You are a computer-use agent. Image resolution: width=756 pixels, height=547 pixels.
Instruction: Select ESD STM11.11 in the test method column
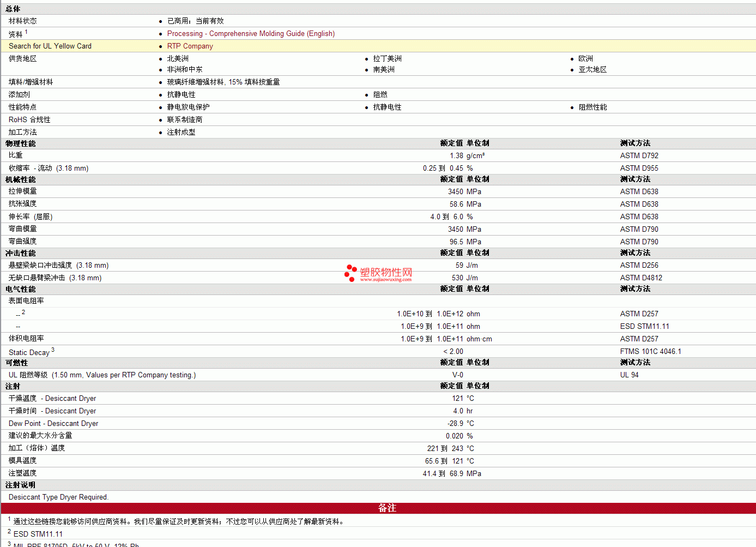(644, 327)
